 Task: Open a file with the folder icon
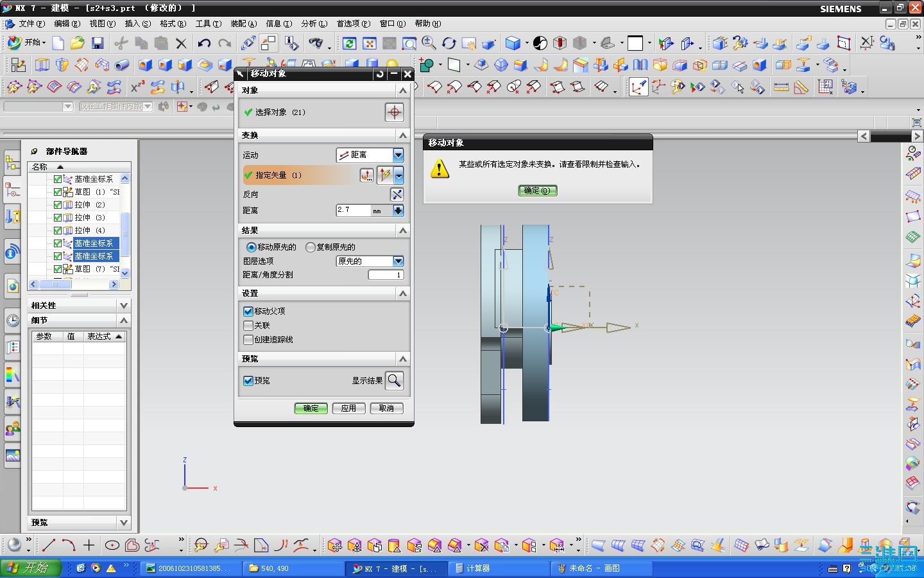pos(78,43)
